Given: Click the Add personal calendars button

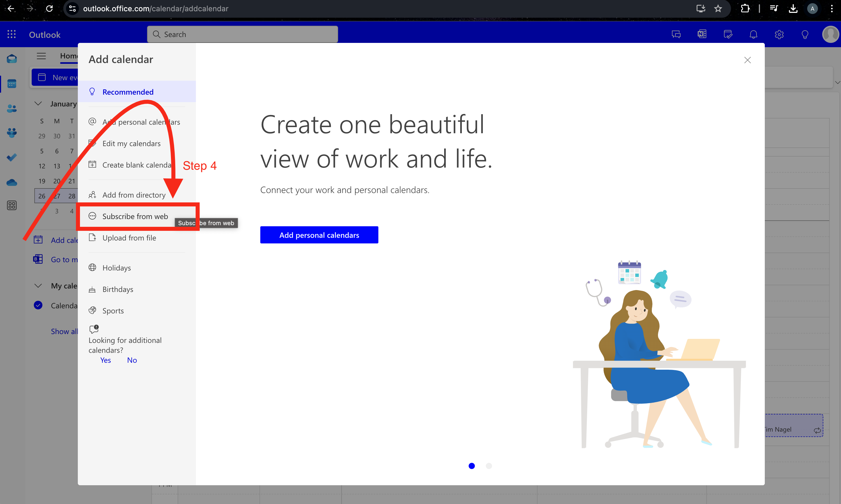Looking at the screenshot, I should [319, 235].
